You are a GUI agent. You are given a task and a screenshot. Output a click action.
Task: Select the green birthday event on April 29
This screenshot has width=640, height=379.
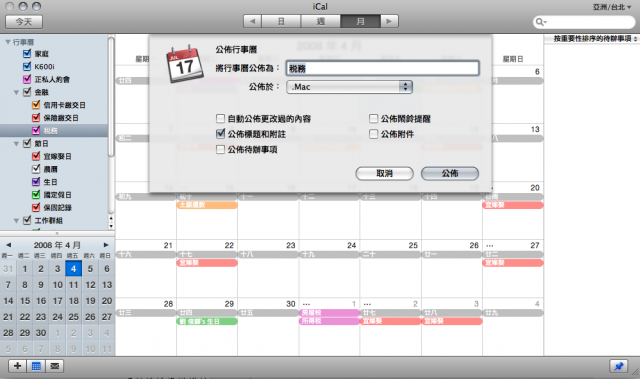click(207, 321)
